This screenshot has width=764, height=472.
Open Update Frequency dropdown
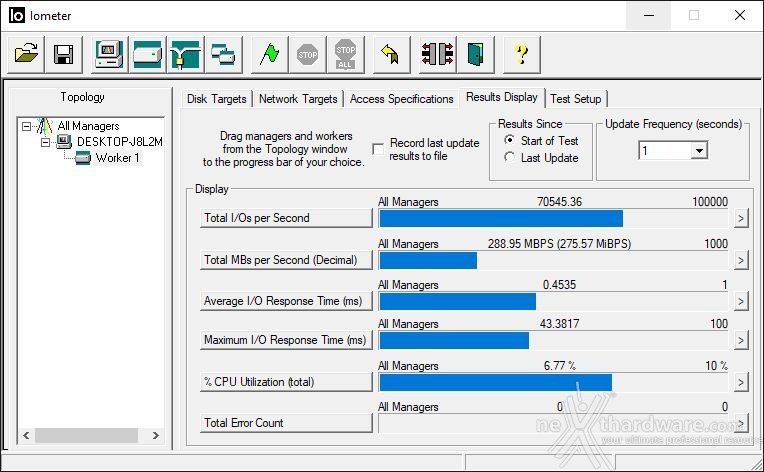699,151
